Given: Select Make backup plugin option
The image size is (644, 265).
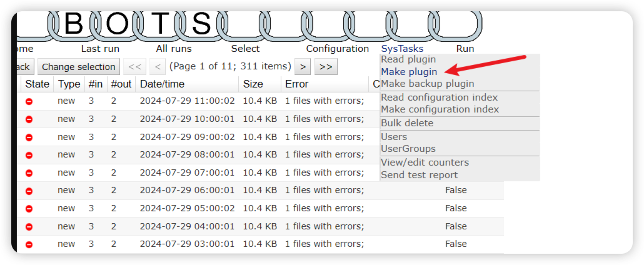Looking at the screenshot, I should click(427, 84).
